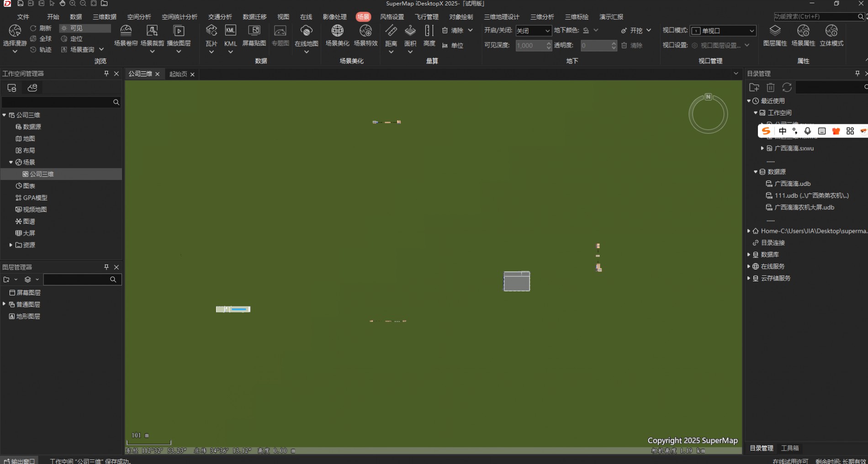Click the 瓦片 tile icon
The height and width of the screenshot is (464, 868).
[211, 31]
